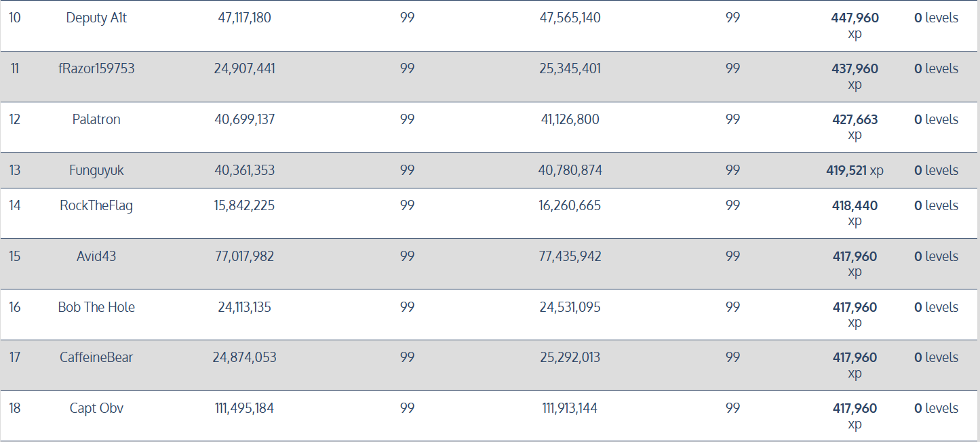Screen dimensions: 980x442
Task: Open Palatron's player page
Action: tap(96, 119)
